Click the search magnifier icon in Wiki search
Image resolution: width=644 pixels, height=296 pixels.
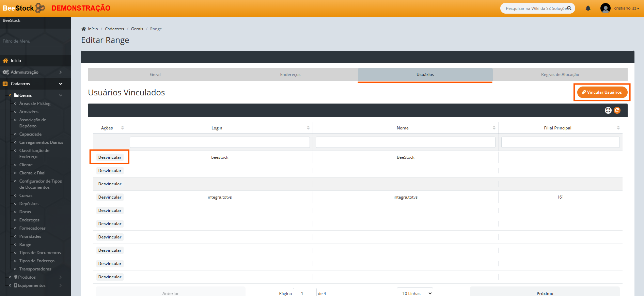pos(569,8)
